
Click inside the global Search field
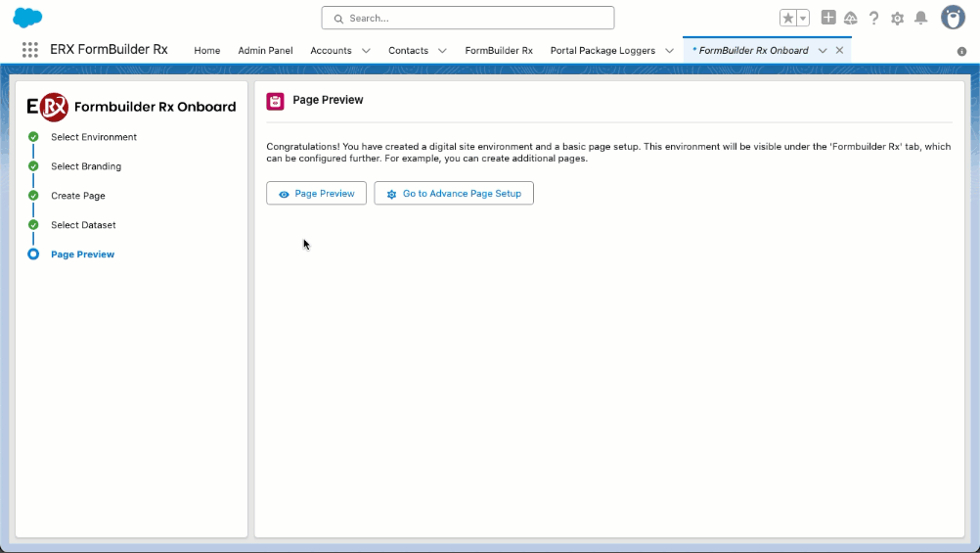pos(468,18)
